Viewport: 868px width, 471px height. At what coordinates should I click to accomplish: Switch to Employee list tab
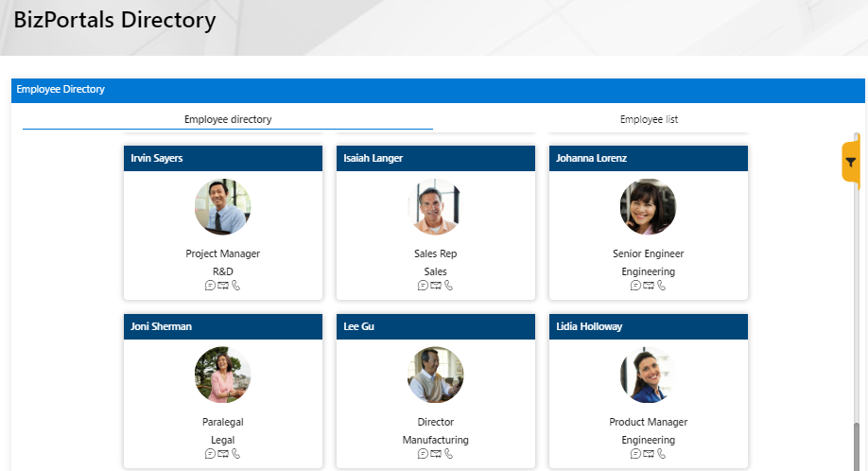pos(649,119)
